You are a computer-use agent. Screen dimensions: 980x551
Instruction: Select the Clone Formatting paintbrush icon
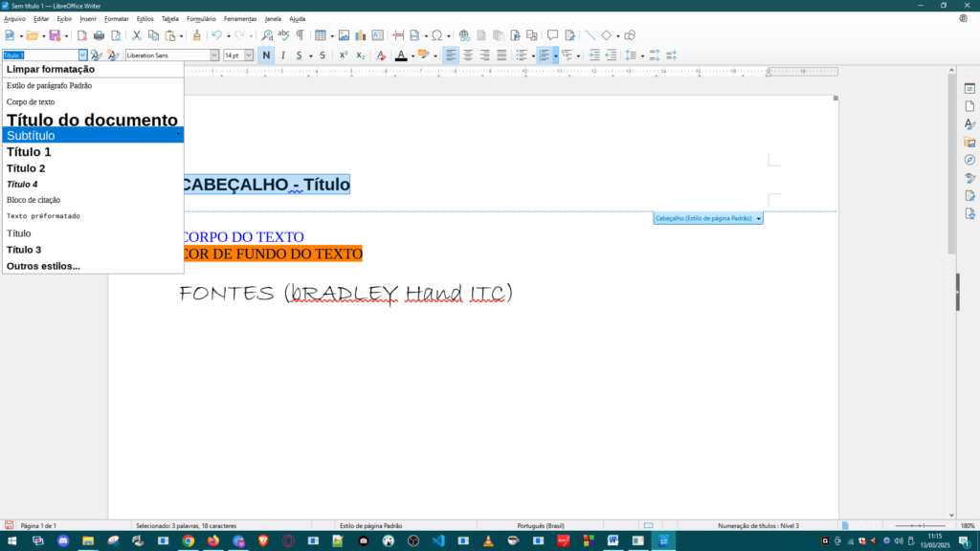click(x=196, y=35)
